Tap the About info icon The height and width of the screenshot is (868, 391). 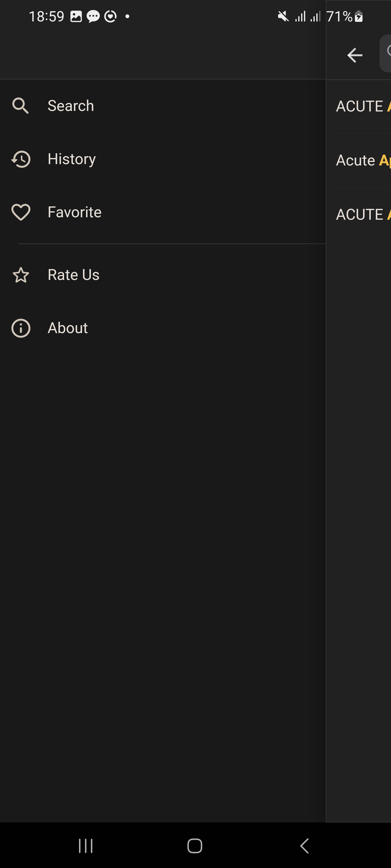pos(21,328)
